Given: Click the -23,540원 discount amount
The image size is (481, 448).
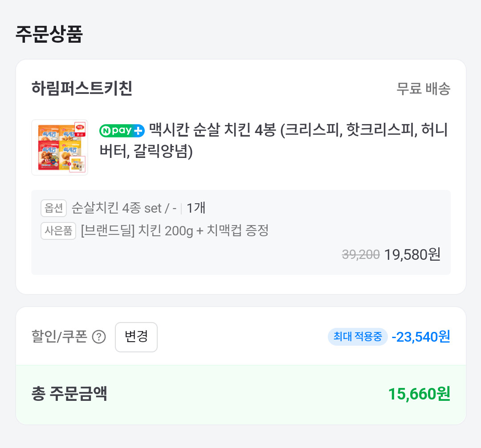Looking at the screenshot, I should [x=421, y=337].
